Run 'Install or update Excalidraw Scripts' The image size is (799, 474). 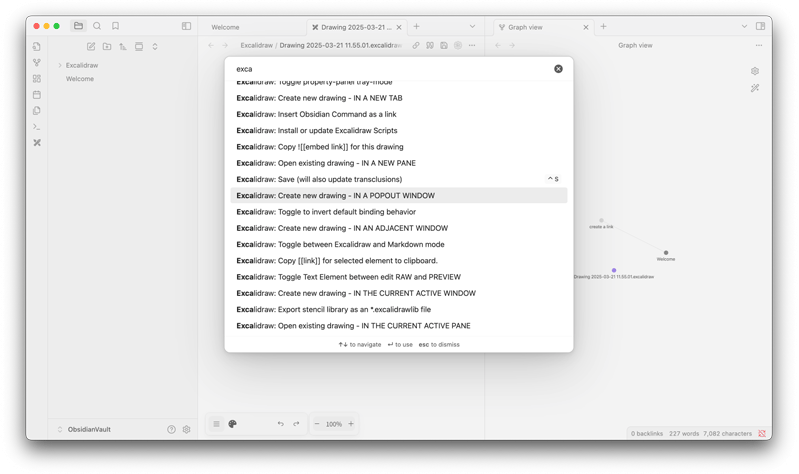coord(398,130)
